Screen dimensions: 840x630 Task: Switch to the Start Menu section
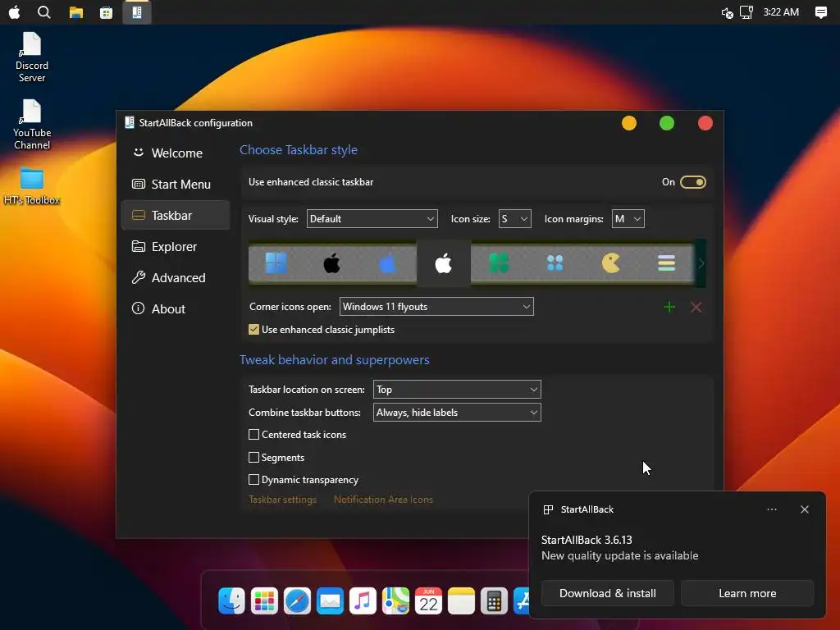[176, 185]
